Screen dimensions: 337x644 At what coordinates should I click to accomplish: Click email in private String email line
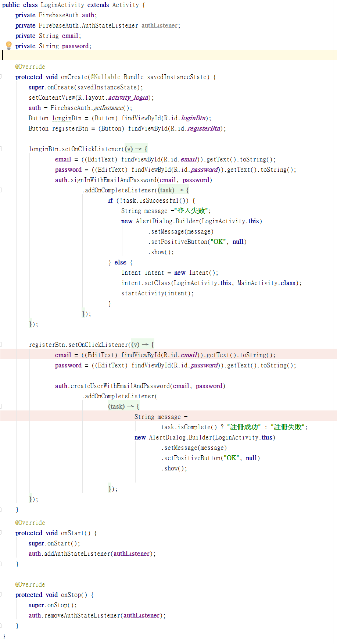tap(70, 36)
